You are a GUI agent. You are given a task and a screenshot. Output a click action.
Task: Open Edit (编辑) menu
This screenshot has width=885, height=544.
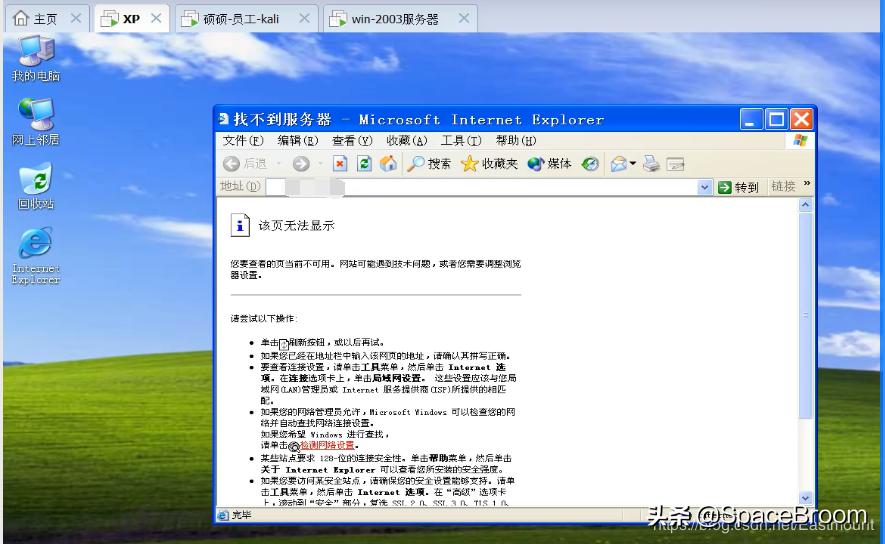click(x=297, y=141)
